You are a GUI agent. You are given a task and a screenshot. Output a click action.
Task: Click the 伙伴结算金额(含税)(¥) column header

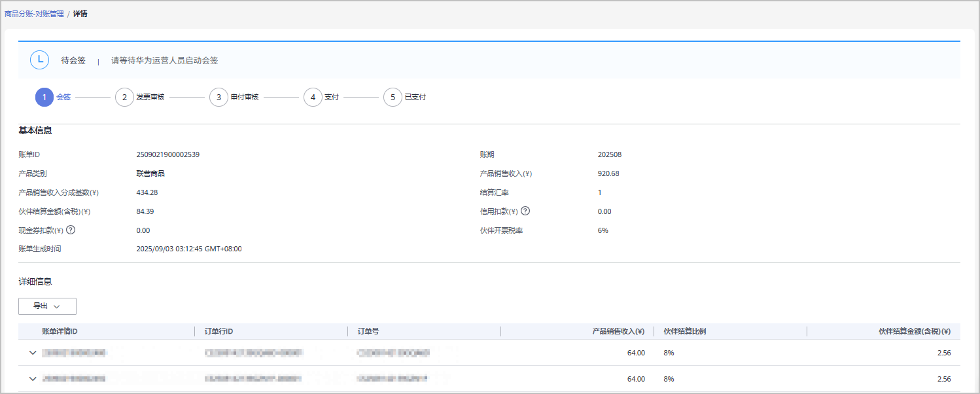click(x=914, y=331)
